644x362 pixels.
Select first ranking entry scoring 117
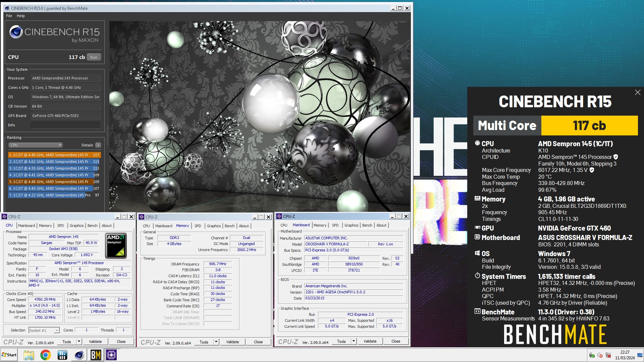[54, 155]
